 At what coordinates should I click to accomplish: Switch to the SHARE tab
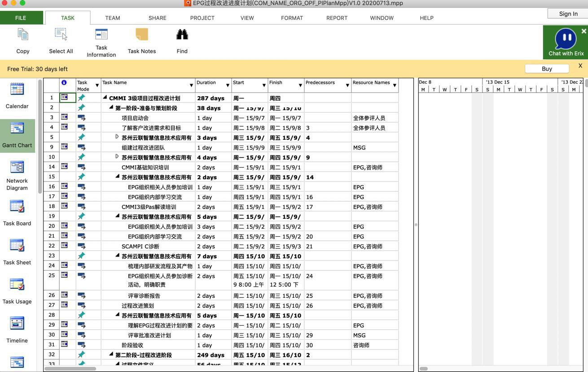pos(157,18)
